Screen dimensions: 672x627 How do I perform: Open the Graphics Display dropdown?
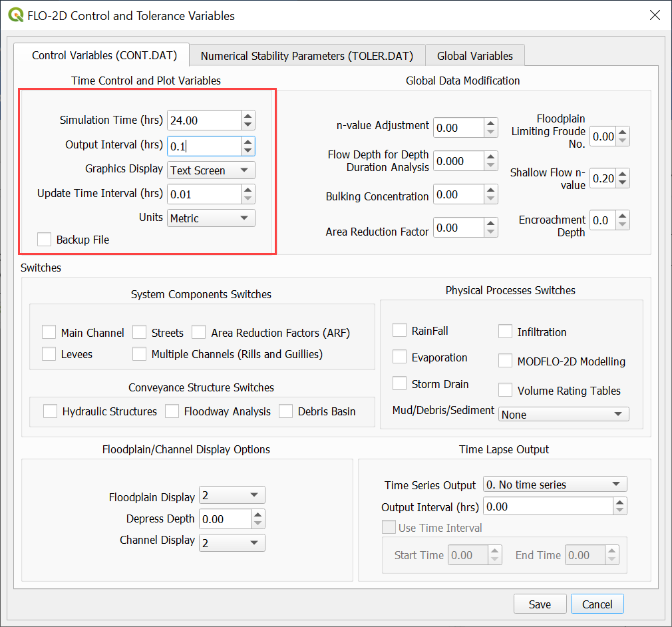pyautogui.click(x=211, y=170)
